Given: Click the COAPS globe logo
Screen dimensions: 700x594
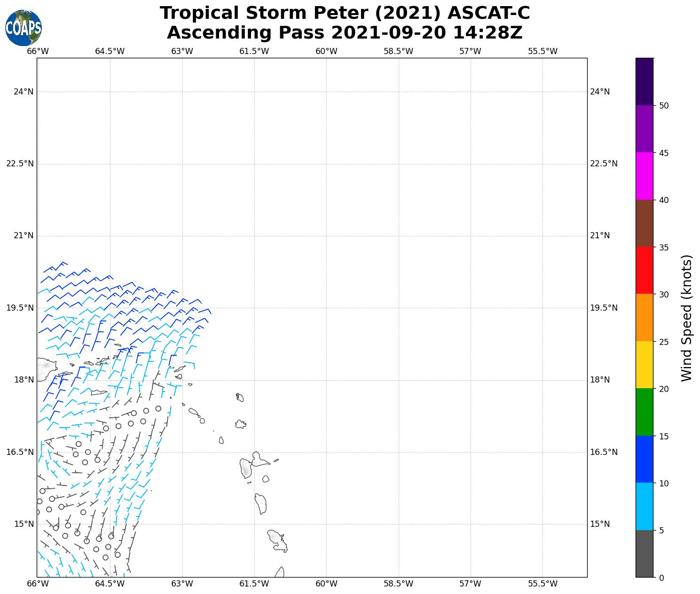Looking at the screenshot, I should [x=24, y=28].
